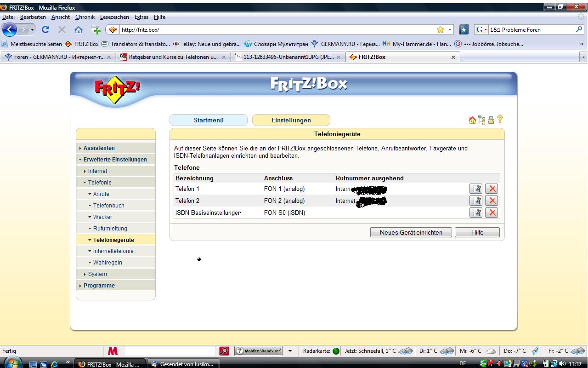The width and height of the screenshot is (588, 368).
Task: Open Internettelefonie in the sidebar
Action: (113, 251)
